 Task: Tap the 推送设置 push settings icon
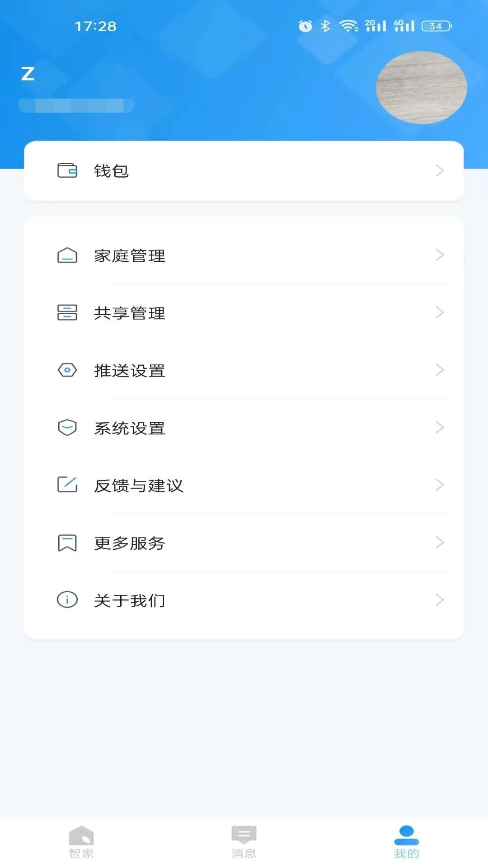(67, 370)
